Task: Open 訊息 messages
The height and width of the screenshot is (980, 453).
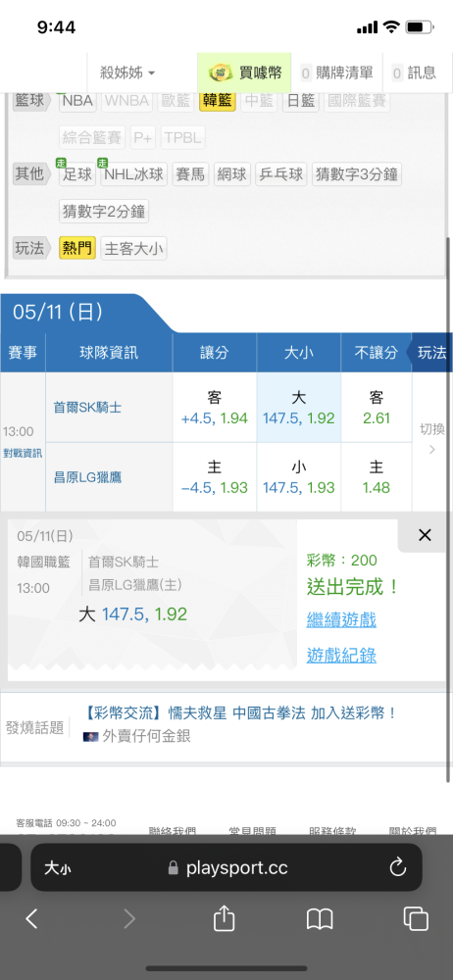Action: click(414, 73)
